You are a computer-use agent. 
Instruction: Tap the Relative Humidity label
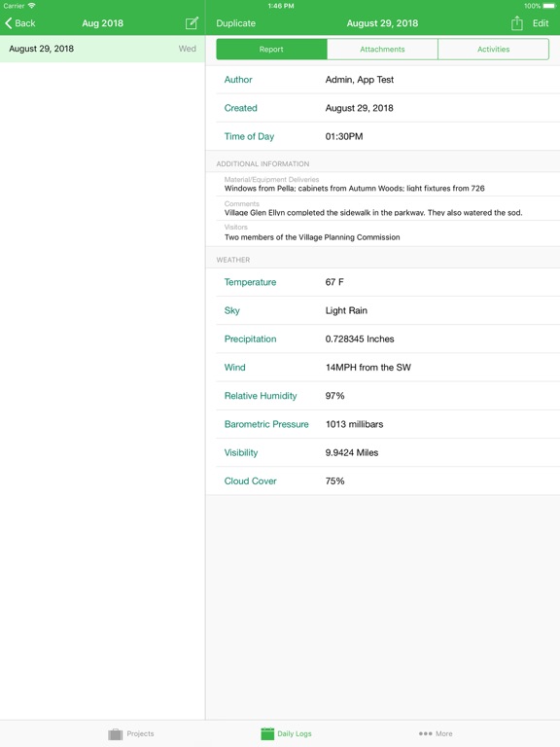[x=261, y=396]
